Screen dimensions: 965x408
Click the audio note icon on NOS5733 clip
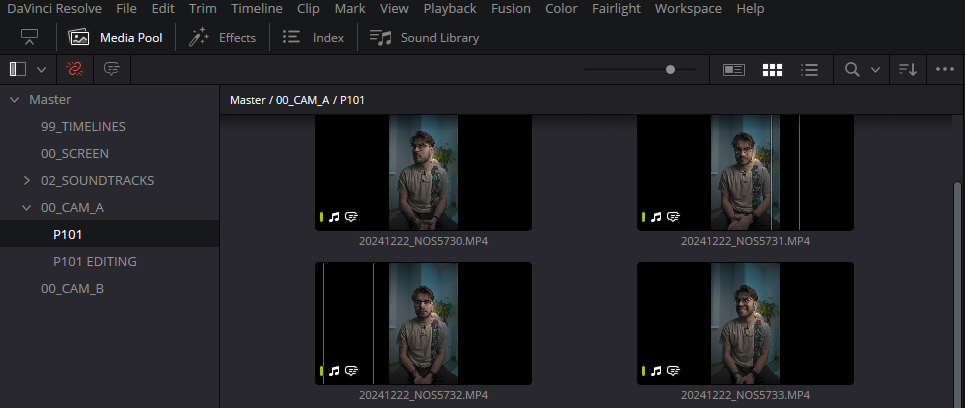click(x=656, y=370)
